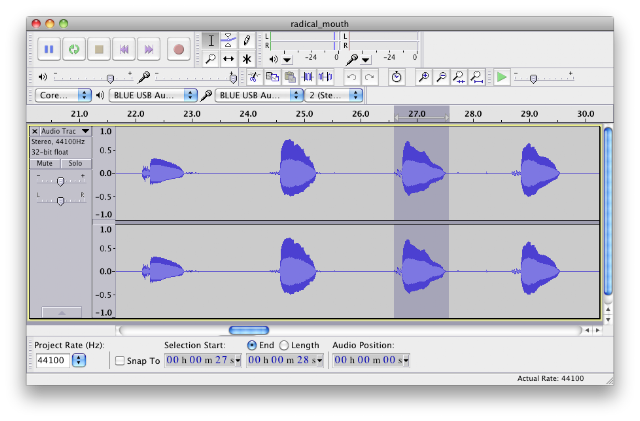640x421 pixels.
Task: Open the Selection Start time format dropdown
Action: tap(238, 361)
